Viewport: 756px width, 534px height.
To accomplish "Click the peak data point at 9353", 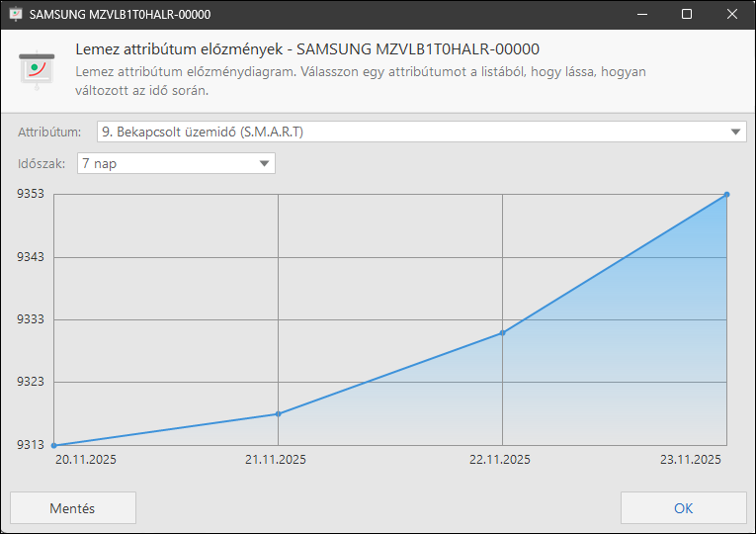I will pos(726,195).
